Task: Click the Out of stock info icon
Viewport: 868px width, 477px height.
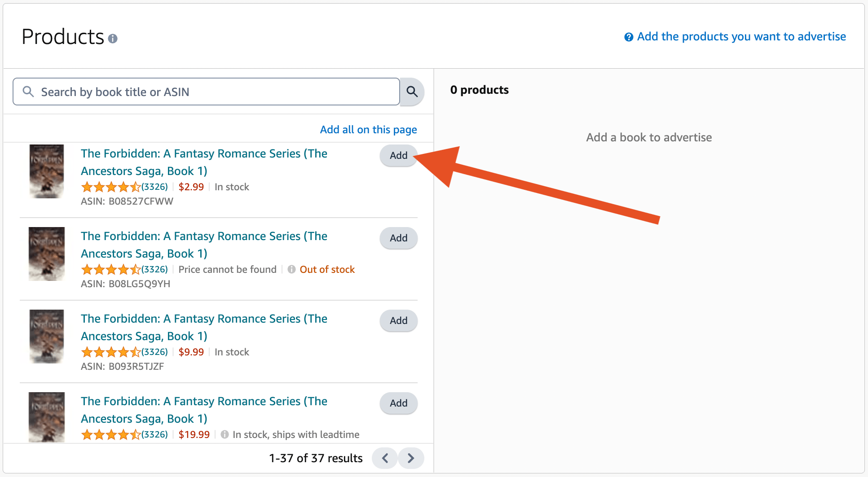Action: [291, 269]
